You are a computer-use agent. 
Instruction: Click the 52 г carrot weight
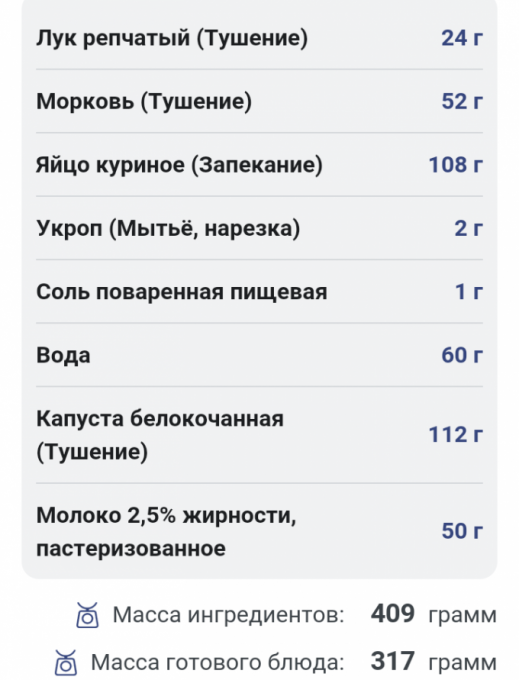click(462, 101)
